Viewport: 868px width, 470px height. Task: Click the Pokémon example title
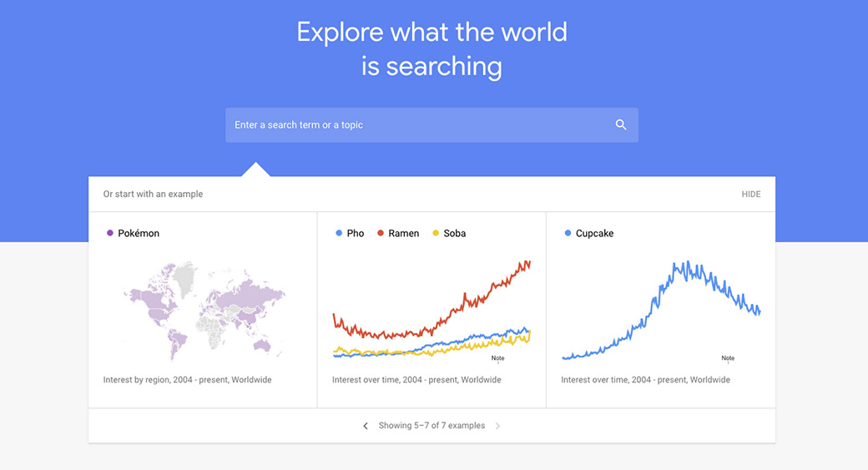(x=139, y=234)
